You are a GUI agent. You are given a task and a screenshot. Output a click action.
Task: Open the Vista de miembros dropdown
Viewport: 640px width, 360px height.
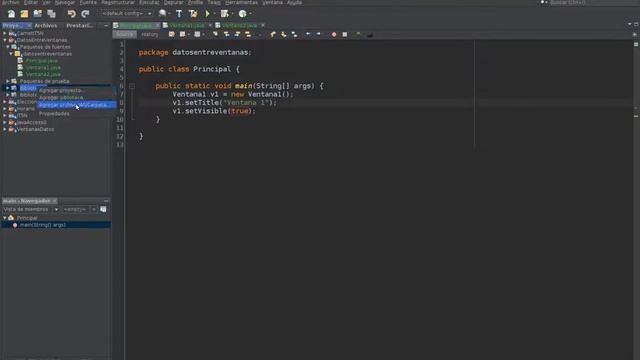pos(31,209)
